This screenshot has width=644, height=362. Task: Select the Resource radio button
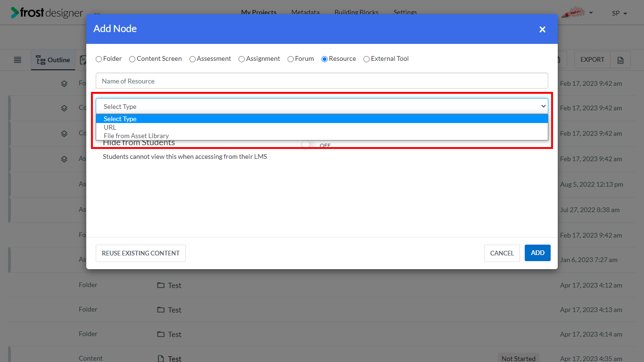324,59
